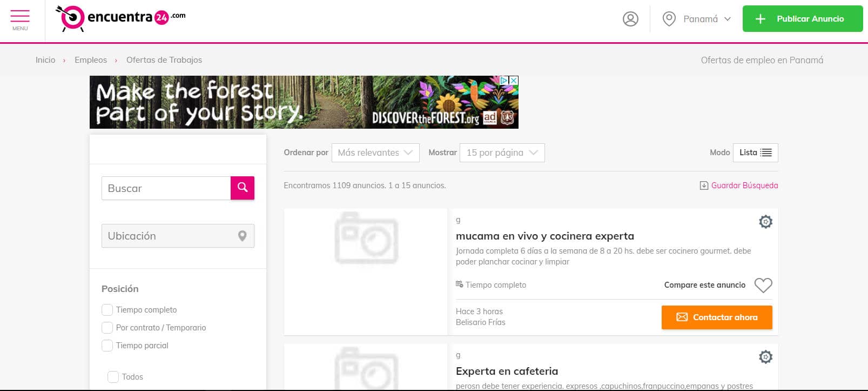This screenshot has height=391, width=868.
Task: Open the mucama en vivo listing title
Action: pos(545,236)
